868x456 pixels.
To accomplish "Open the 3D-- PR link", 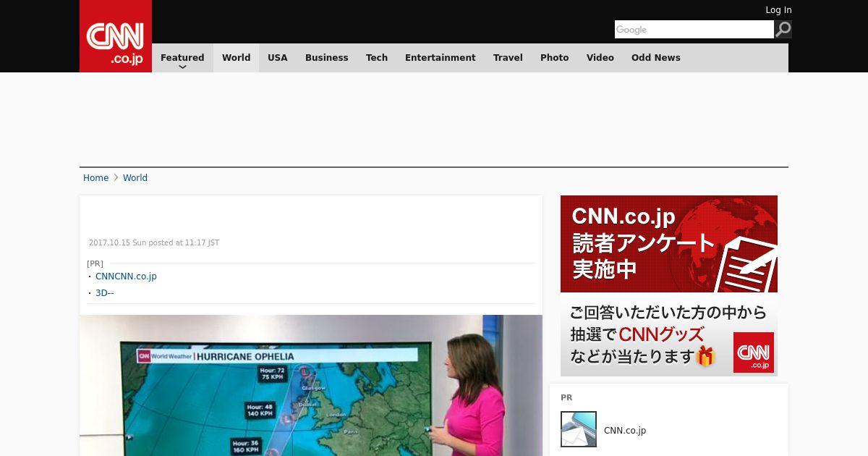I will point(105,293).
